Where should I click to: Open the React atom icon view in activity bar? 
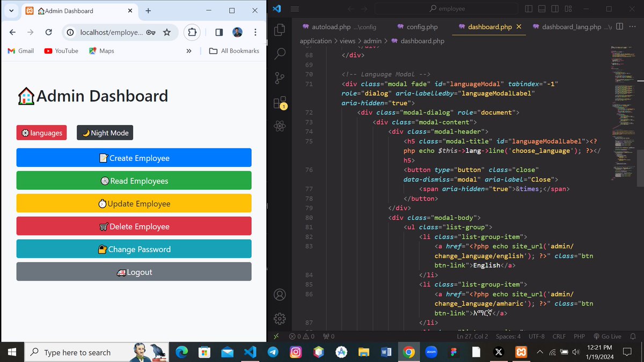280,127
